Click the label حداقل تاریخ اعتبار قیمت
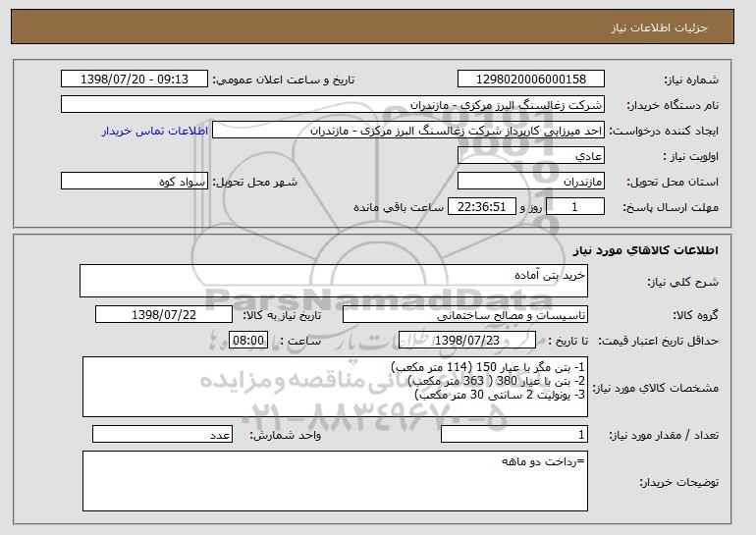This screenshot has height=535, width=756. (658, 342)
